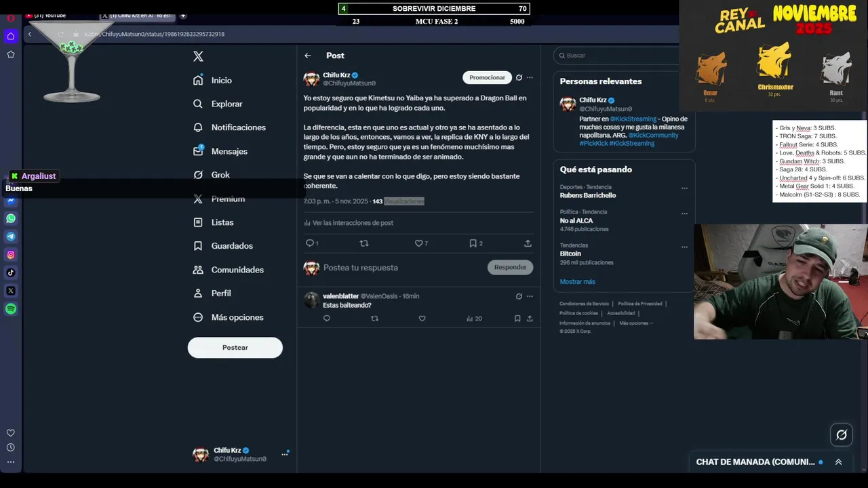868x488 pixels.
Task: Click Mostrar más under trends
Action: (578, 281)
